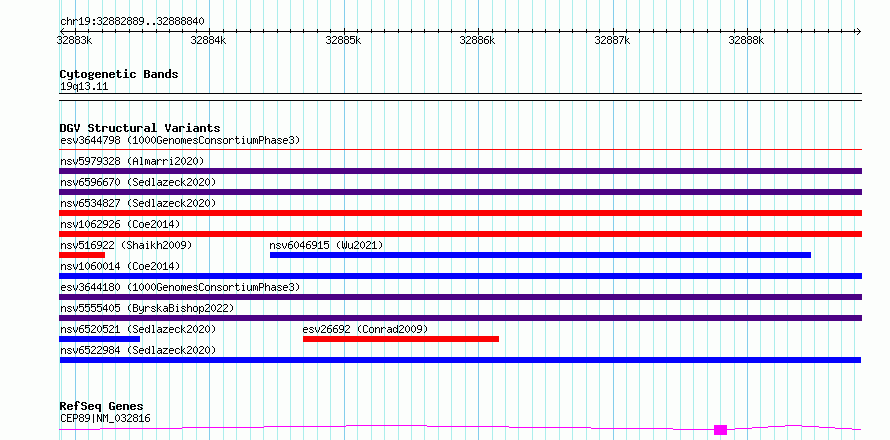890x440 pixels.
Task: Click the nsv6534827 (Sedlazeck2020) red bar
Action: click(x=460, y=213)
